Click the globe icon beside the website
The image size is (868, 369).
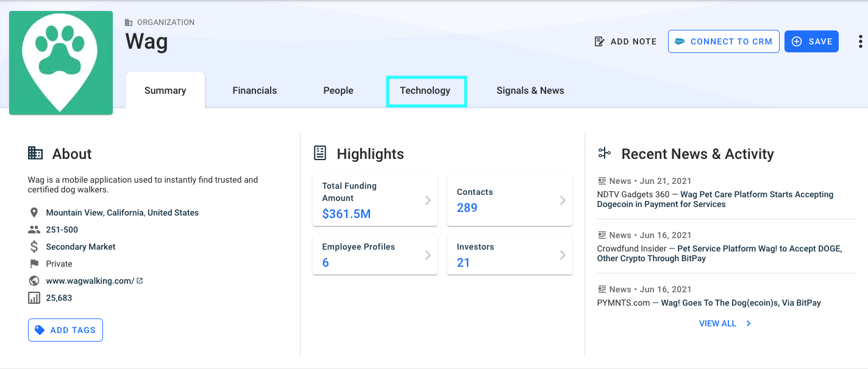34,281
